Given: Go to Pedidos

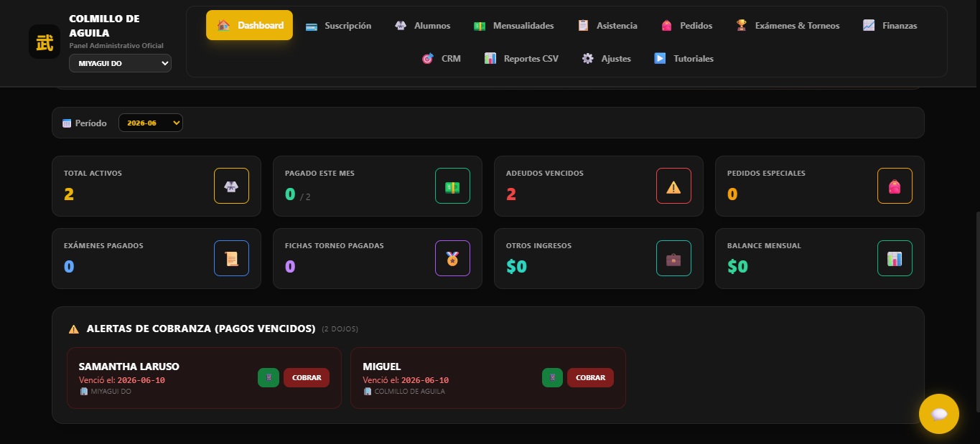Looking at the screenshot, I should tap(686, 26).
